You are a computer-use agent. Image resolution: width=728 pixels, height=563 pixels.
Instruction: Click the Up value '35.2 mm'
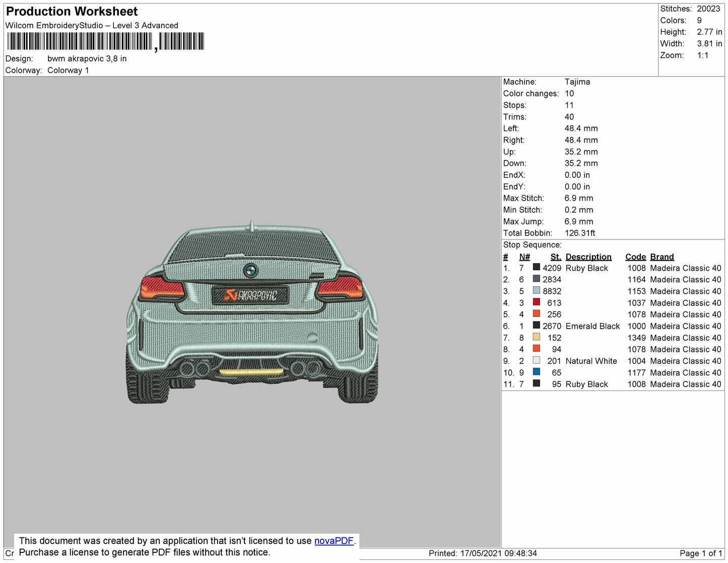[581, 151]
